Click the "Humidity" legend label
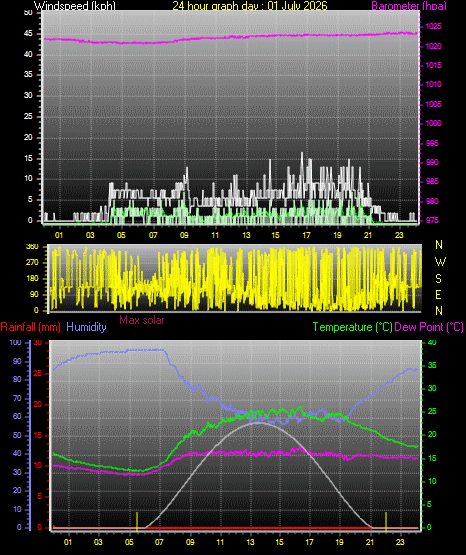 (x=86, y=327)
